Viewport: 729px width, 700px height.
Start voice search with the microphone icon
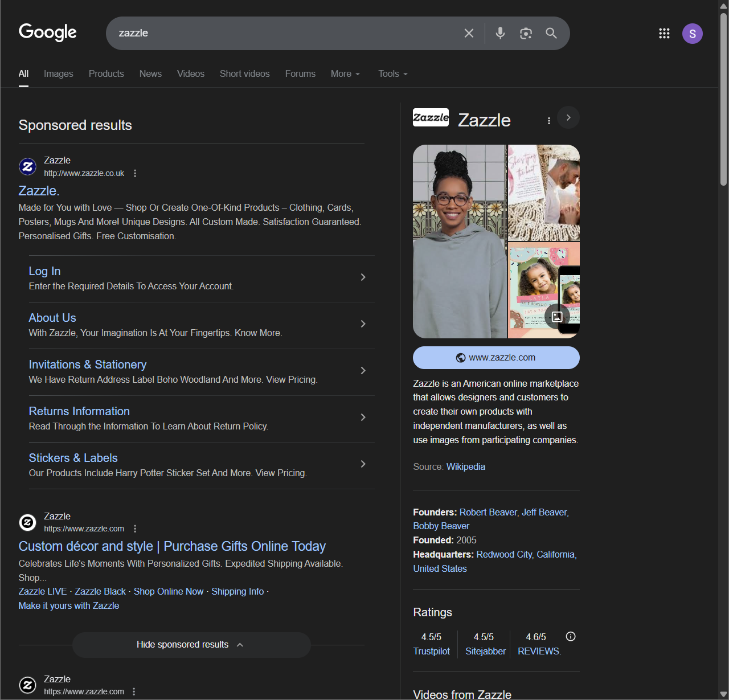pyautogui.click(x=500, y=33)
